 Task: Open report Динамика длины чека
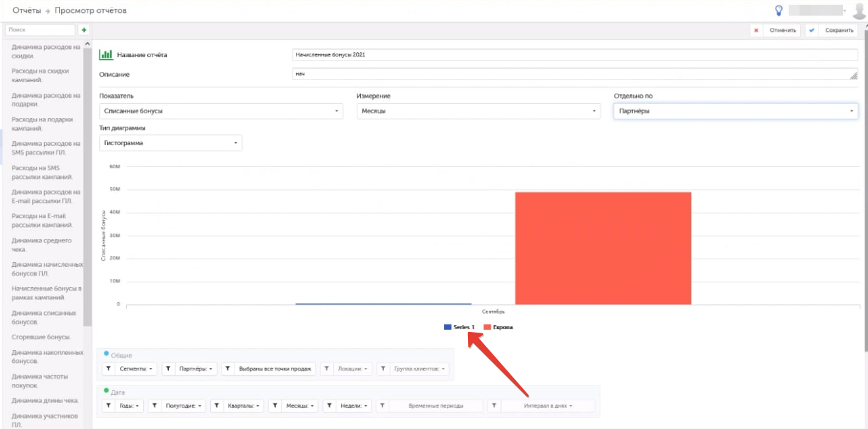click(x=45, y=400)
